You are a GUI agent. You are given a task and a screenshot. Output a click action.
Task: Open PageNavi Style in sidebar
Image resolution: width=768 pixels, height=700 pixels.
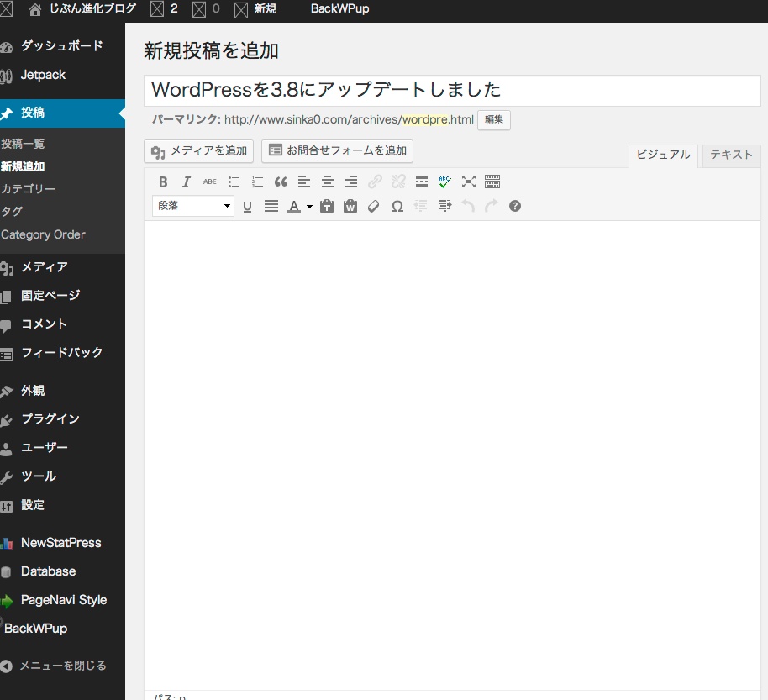click(x=62, y=600)
